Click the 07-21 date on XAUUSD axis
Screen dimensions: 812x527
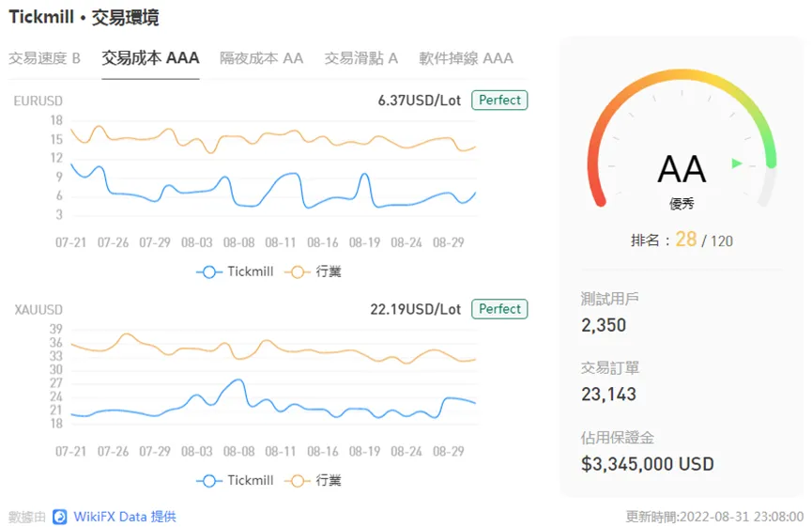(71, 451)
